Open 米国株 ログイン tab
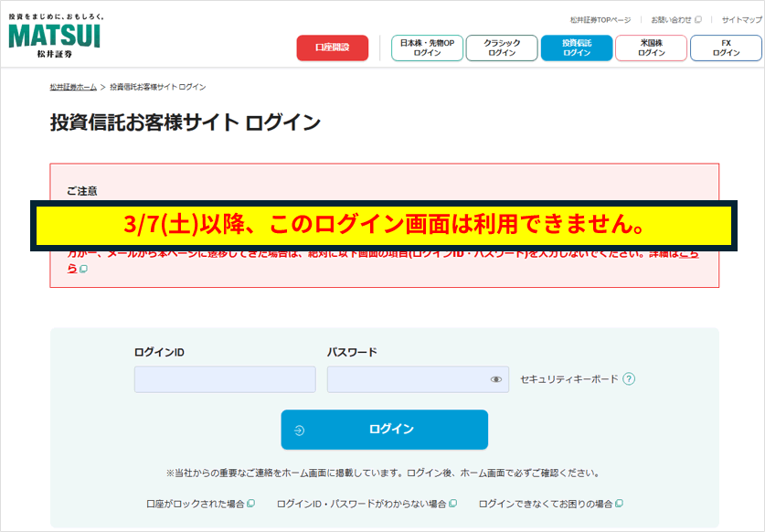Viewport: 765px width, 532px height. (x=651, y=48)
